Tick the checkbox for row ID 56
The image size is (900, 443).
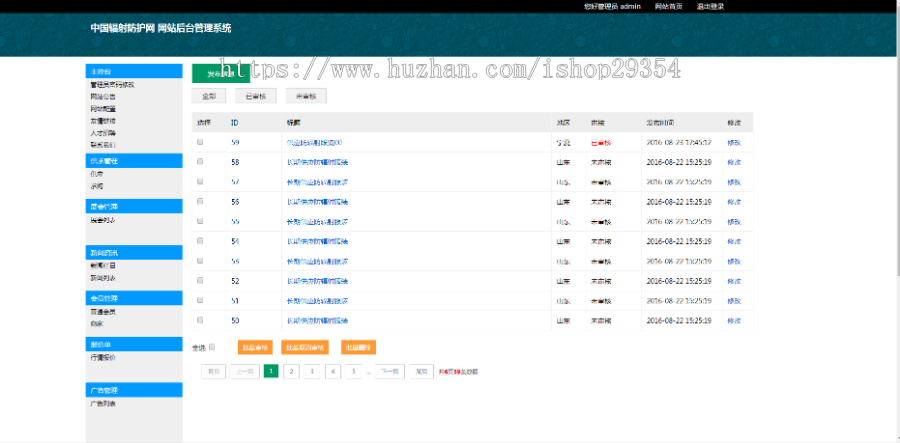click(200, 201)
